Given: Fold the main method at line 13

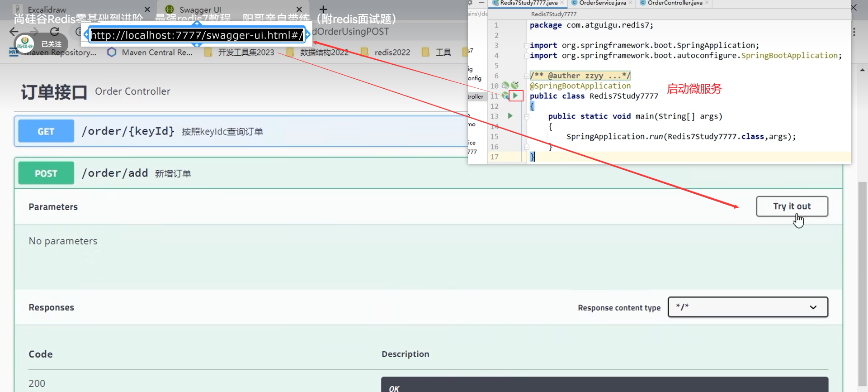Looking at the screenshot, I should [x=526, y=116].
